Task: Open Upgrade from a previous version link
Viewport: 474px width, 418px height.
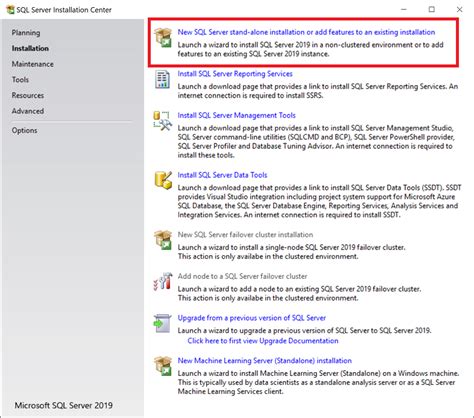Action: tap(252, 318)
